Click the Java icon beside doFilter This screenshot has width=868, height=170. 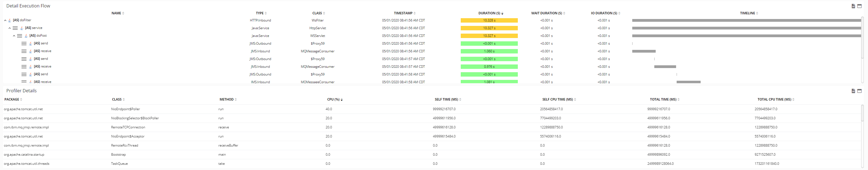tap(9, 21)
